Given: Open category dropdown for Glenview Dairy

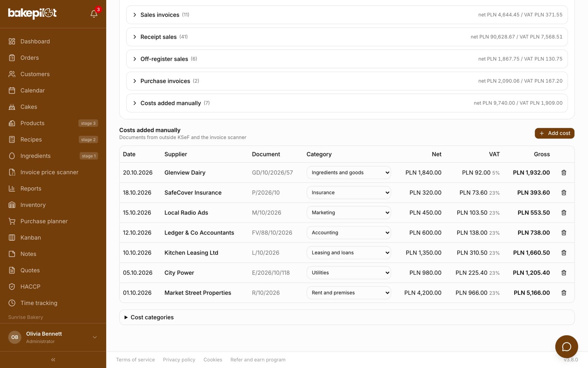Looking at the screenshot, I should click(349, 172).
